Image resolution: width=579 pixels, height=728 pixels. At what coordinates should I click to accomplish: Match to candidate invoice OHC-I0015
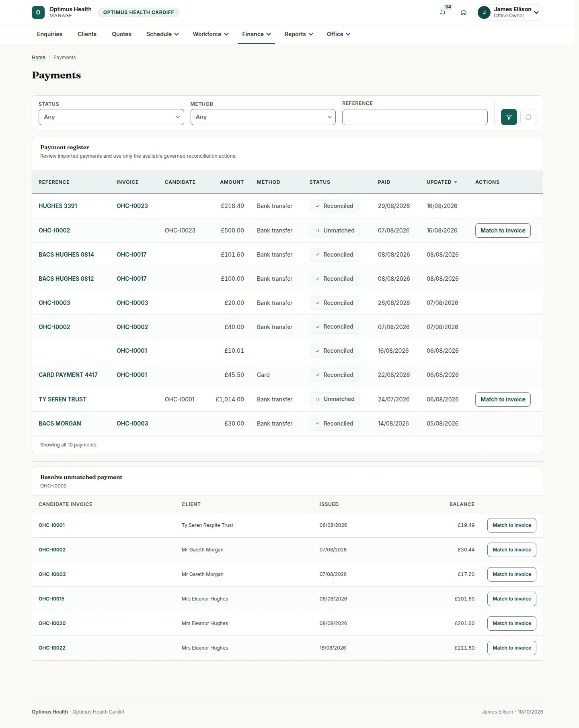(x=511, y=599)
